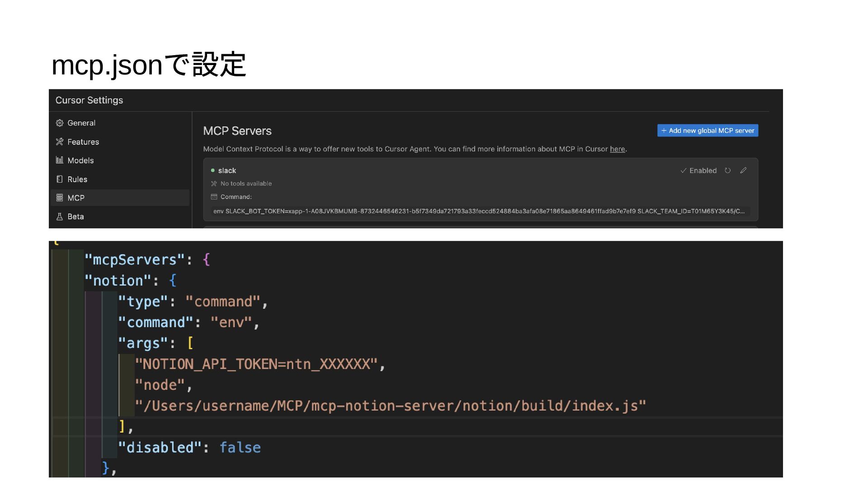Click the MCP server stack icon
The height and width of the screenshot is (488, 868).
click(x=59, y=198)
